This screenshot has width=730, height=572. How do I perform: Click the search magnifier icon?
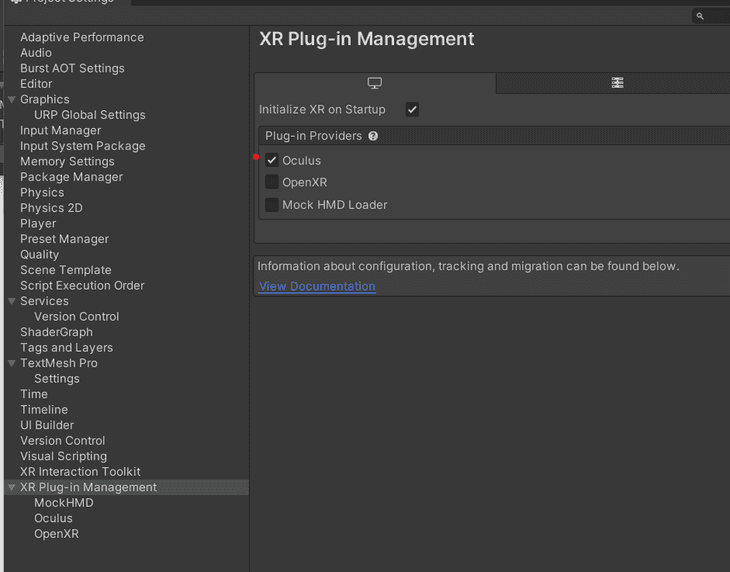click(700, 16)
